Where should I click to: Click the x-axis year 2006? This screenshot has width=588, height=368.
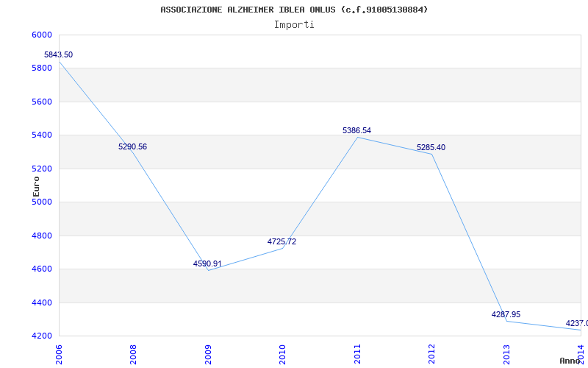pyautogui.click(x=59, y=354)
